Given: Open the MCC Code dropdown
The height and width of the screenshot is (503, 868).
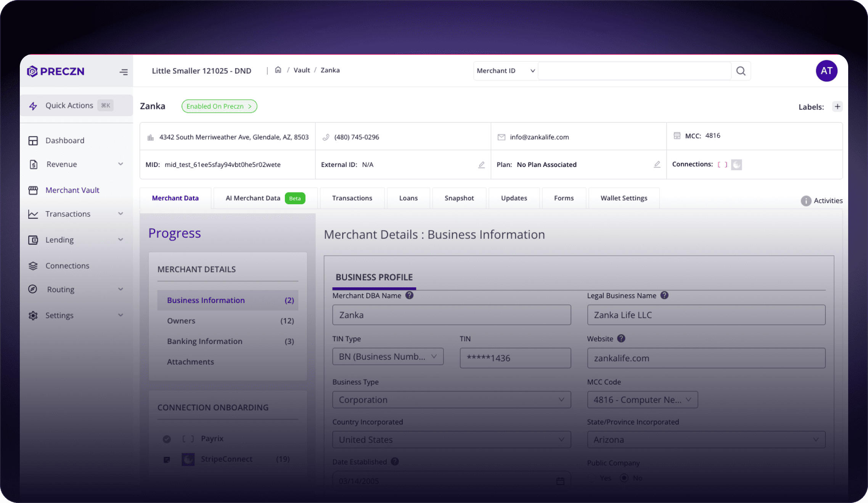Looking at the screenshot, I should pyautogui.click(x=642, y=400).
